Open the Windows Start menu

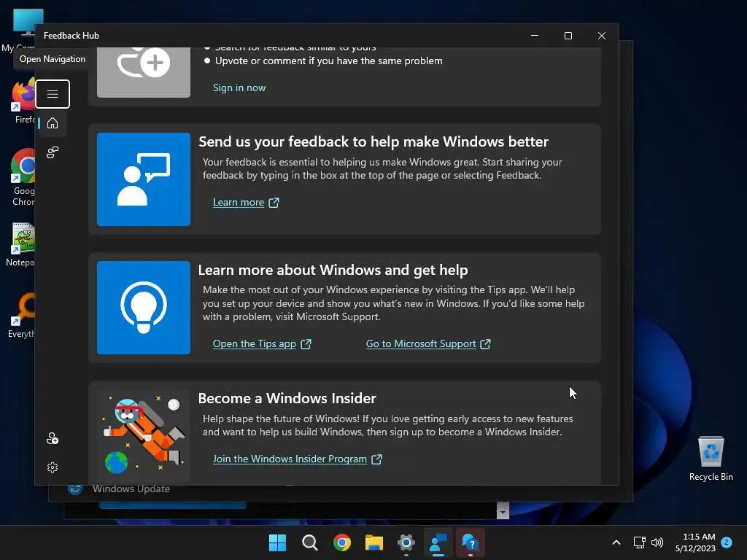tap(277, 542)
